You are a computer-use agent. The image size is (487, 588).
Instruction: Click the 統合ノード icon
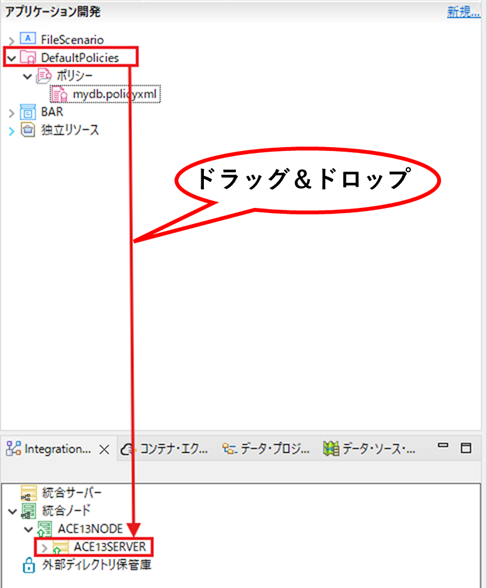pos(28,511)
